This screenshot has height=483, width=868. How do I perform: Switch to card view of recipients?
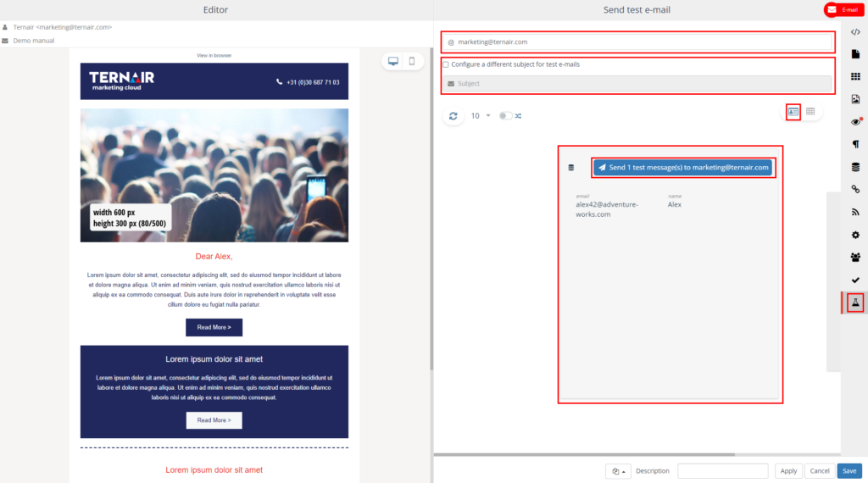point(793,112)
